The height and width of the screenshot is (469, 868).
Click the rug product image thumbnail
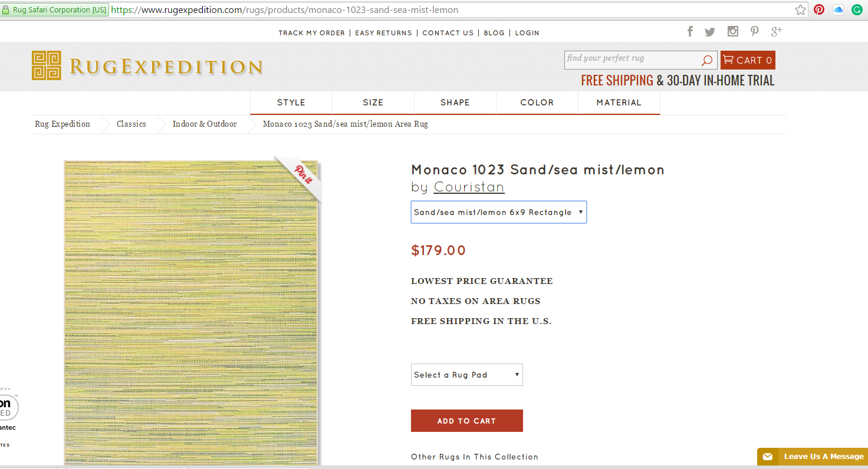click(x=191, y=312)
